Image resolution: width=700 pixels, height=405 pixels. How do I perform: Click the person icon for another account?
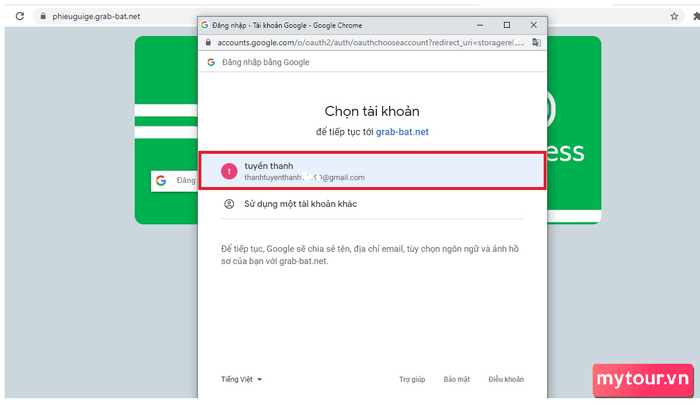[229, 204]
